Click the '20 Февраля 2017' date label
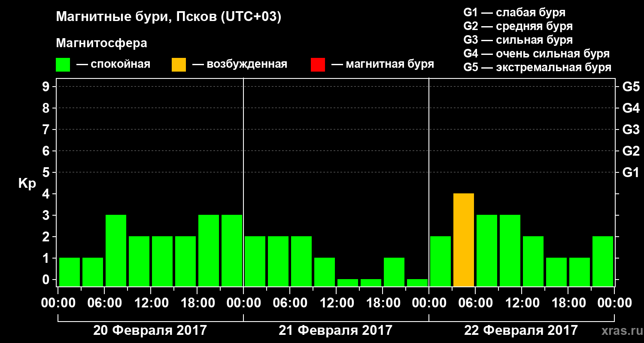This screenshot has width=644, height=343. (150, 331)
